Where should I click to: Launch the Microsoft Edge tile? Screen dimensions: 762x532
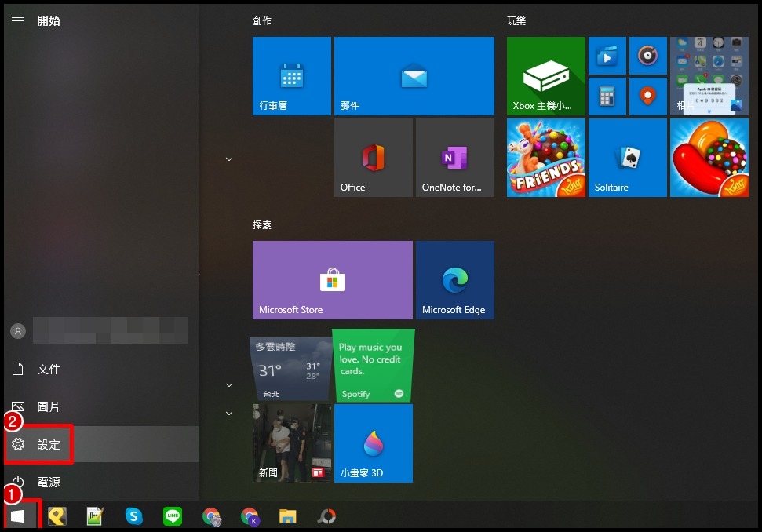[455, 280]
